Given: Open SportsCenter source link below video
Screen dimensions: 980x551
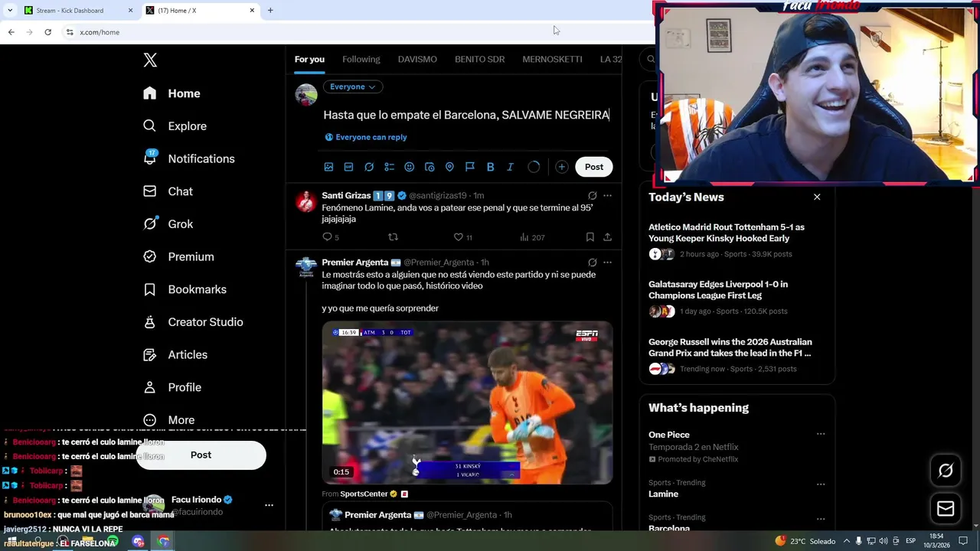Looking at the screenshot, I should point(364,494).
